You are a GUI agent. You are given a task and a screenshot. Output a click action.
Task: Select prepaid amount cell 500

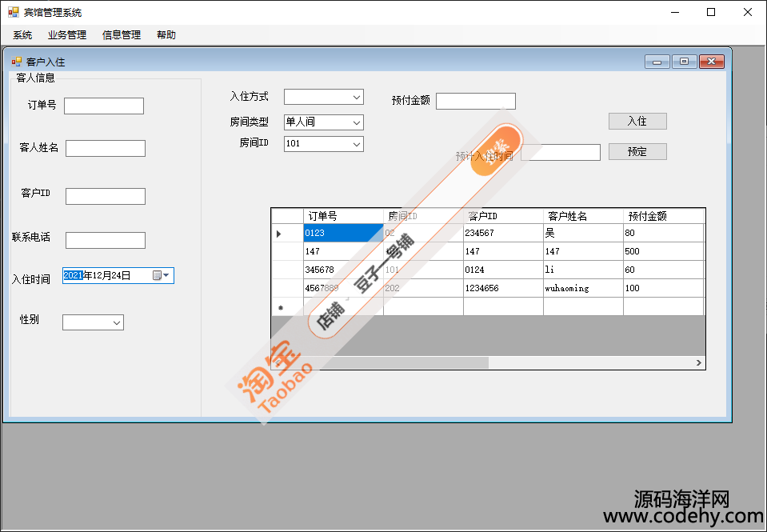click(664, 251)
